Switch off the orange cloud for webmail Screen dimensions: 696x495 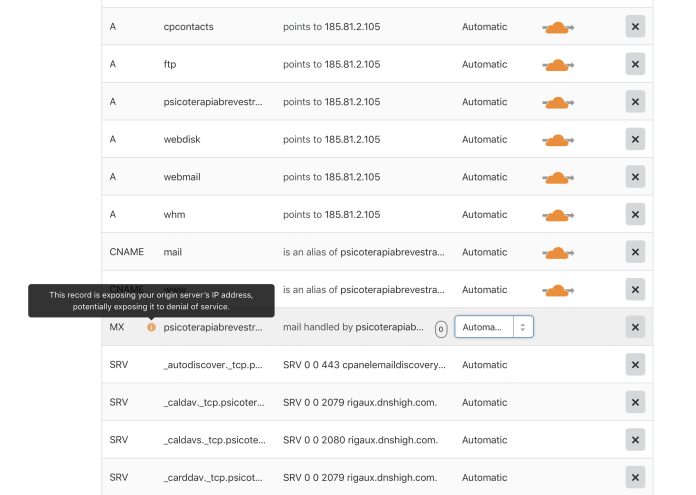[558, 178]
